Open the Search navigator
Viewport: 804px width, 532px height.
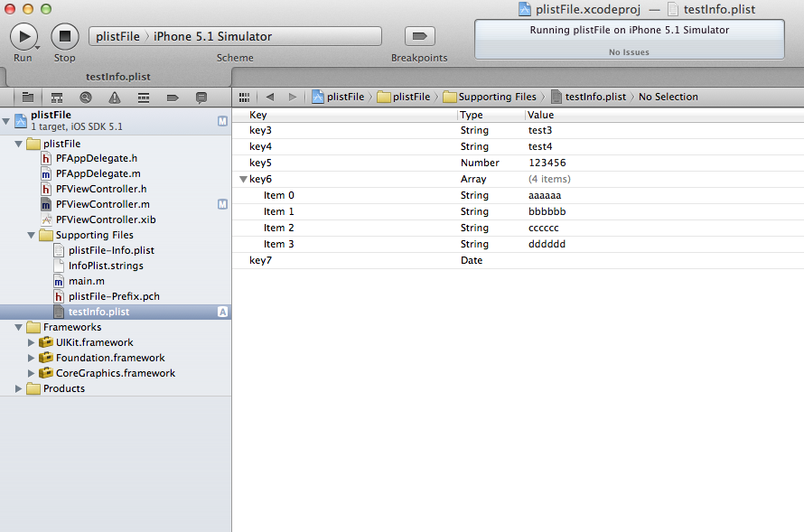(86, 97)
